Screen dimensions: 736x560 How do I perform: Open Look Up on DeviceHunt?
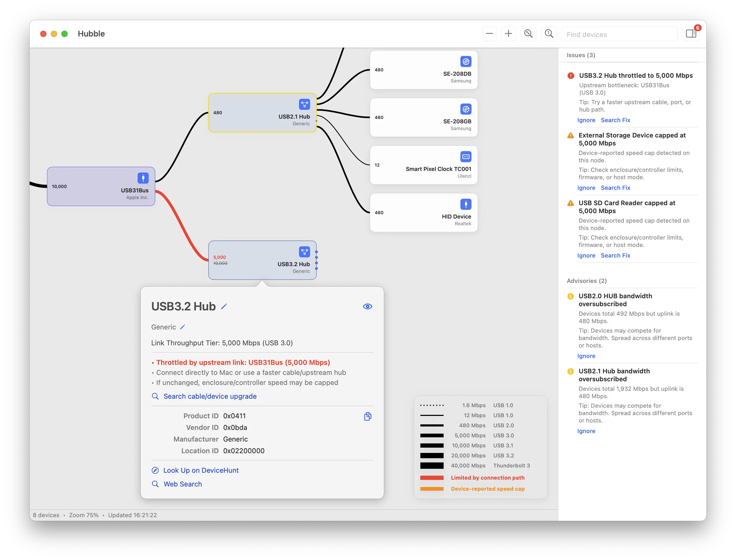point(201,470)
